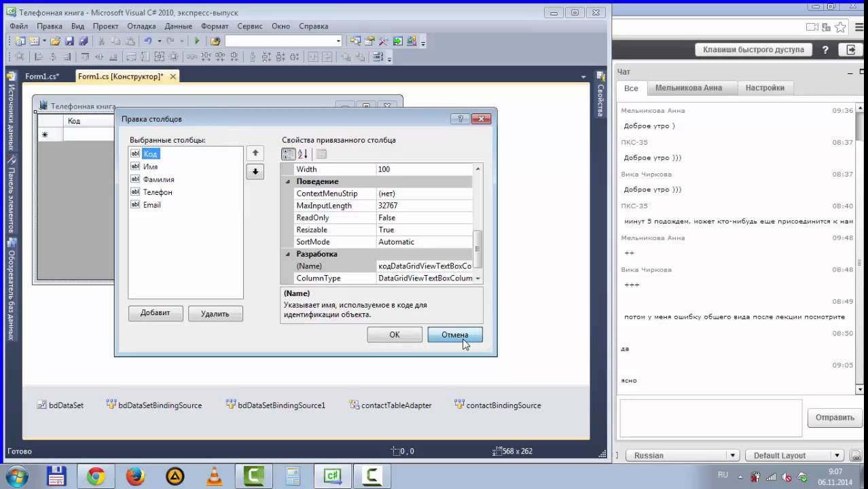This screenshot has height=489, width=868.
Task: Collapse the Разработка property category
Action: (288, 254)
